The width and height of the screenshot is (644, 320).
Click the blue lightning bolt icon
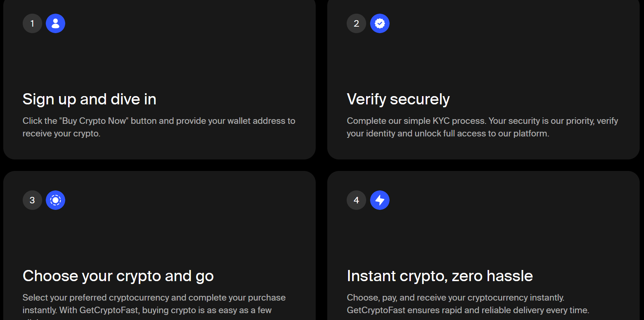click(380, 200)
